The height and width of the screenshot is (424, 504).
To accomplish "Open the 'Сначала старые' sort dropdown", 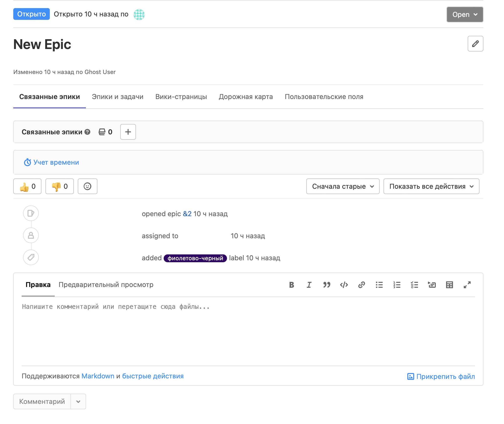I will click(x=343, y=187).
